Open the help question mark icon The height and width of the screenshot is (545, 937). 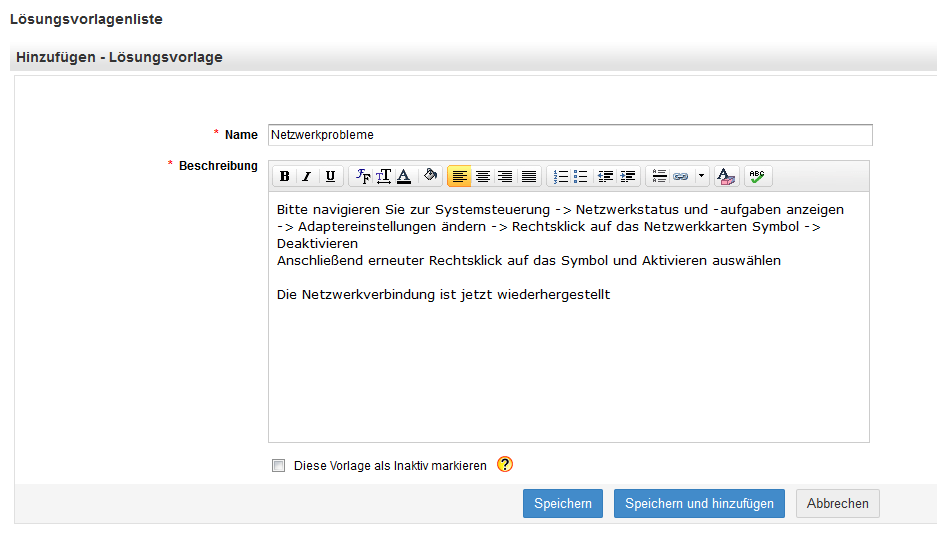tap(505, 464)
